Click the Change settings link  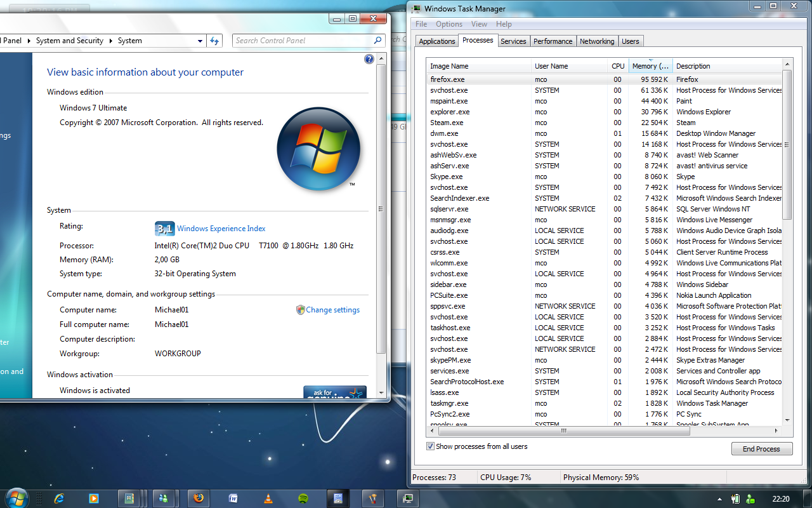[332, 310]
